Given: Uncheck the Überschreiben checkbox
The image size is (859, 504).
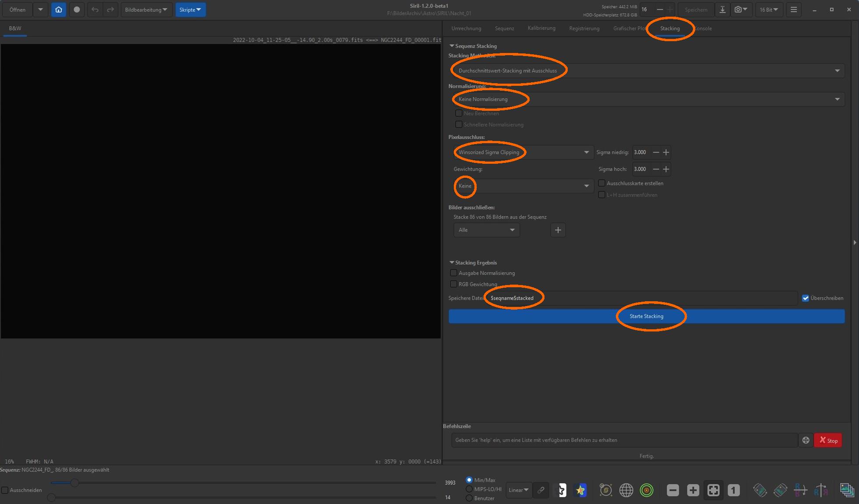Looking at the screenshot, I should click(805, 298).
